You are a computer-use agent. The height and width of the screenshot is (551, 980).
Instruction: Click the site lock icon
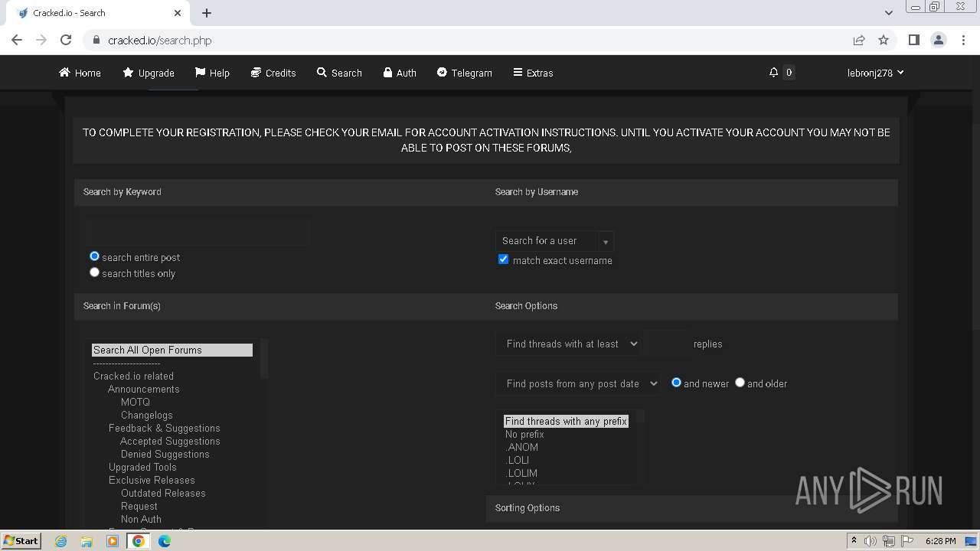click(x=96, y=40)
